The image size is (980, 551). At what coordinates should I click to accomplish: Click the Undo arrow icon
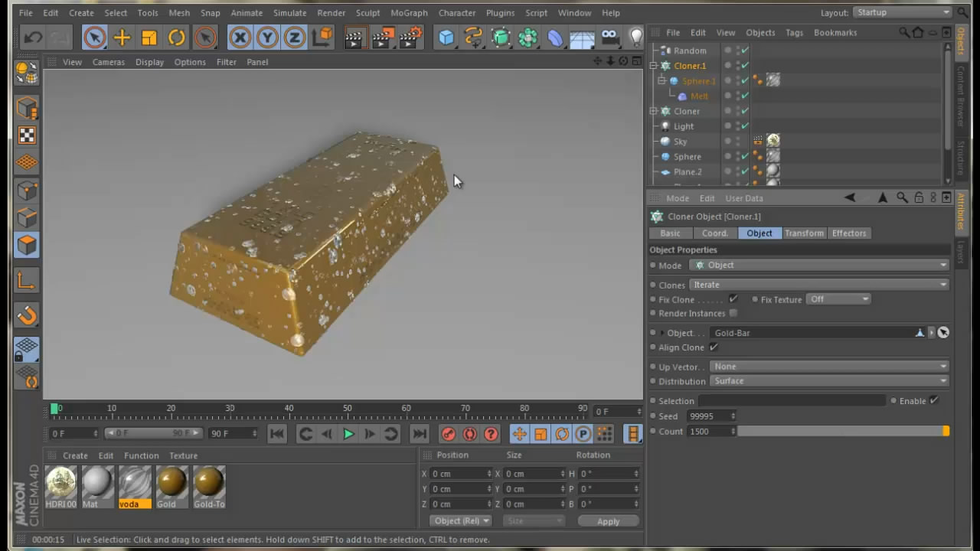(33, 37)
